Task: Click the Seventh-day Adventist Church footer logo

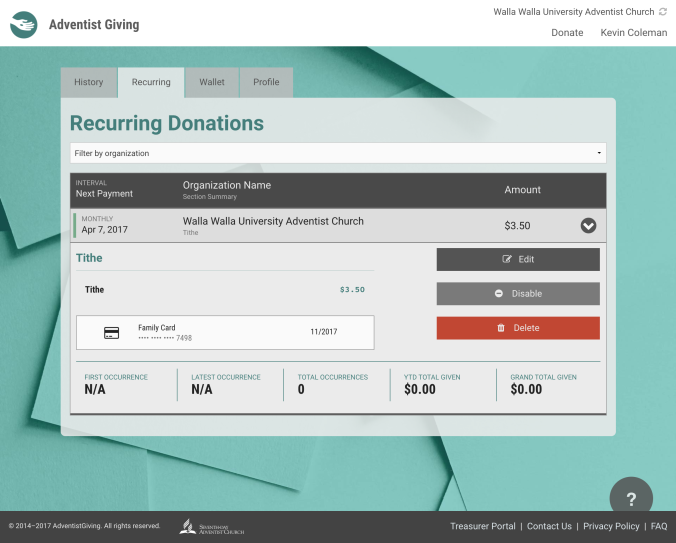Action: [x=212, y=527]
